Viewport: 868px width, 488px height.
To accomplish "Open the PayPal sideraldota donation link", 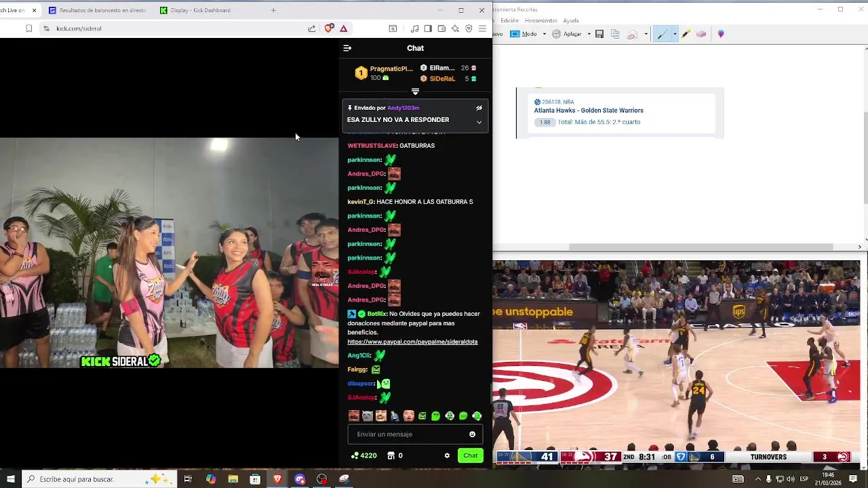I will click(412, 342).
